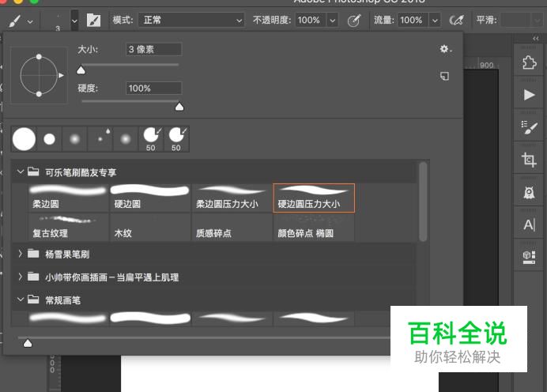Click the create new brush preset icon
The width and height of the screenshot is (547, 392).
[x=444, y=76]
